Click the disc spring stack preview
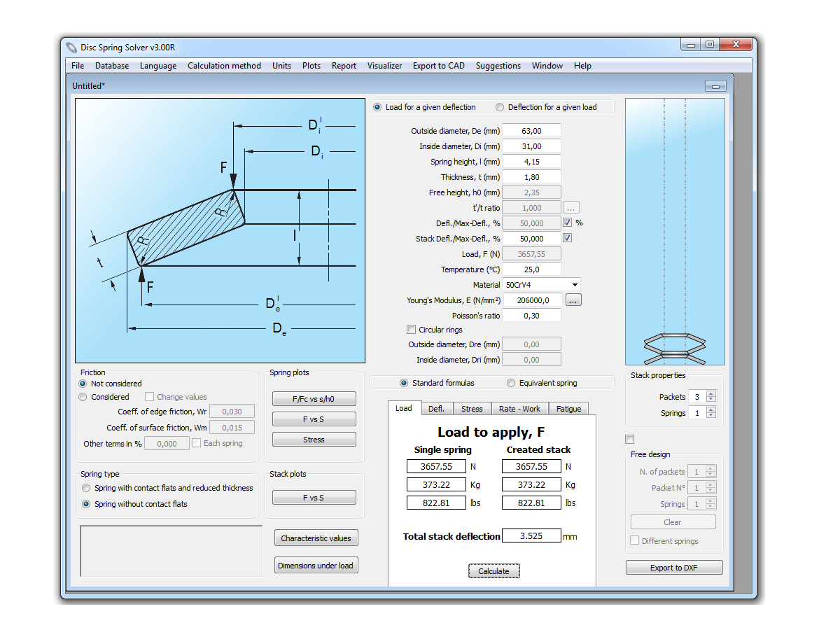840x630 pixels. click(x=675, y=232)
